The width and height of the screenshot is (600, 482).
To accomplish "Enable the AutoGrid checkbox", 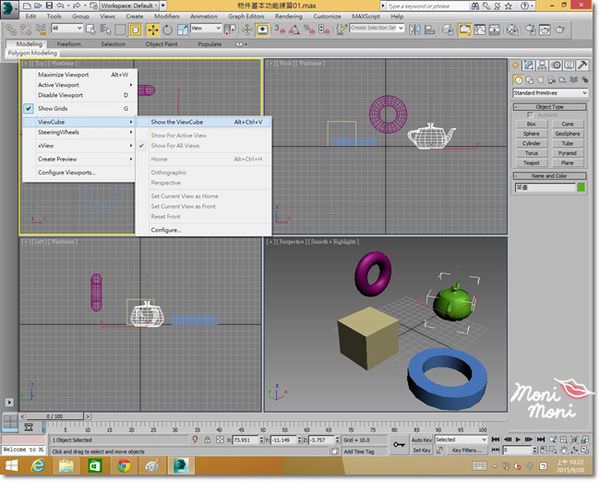I will pos(531,115).
